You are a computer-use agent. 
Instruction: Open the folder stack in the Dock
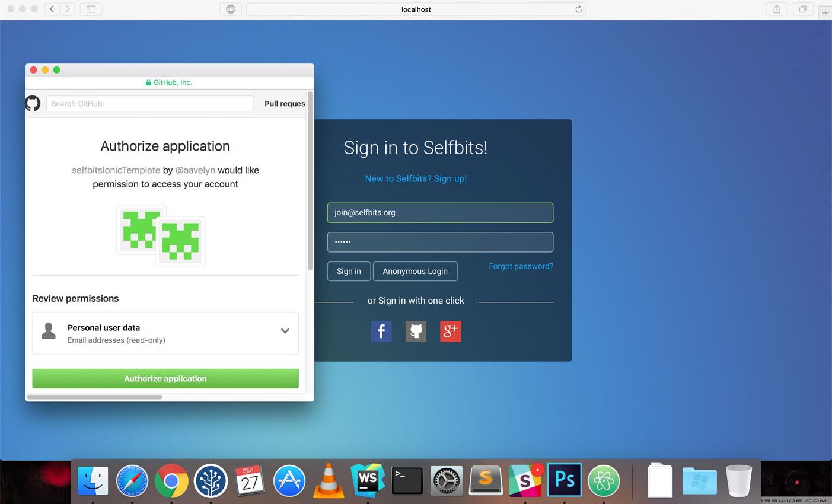click(700, 481)
